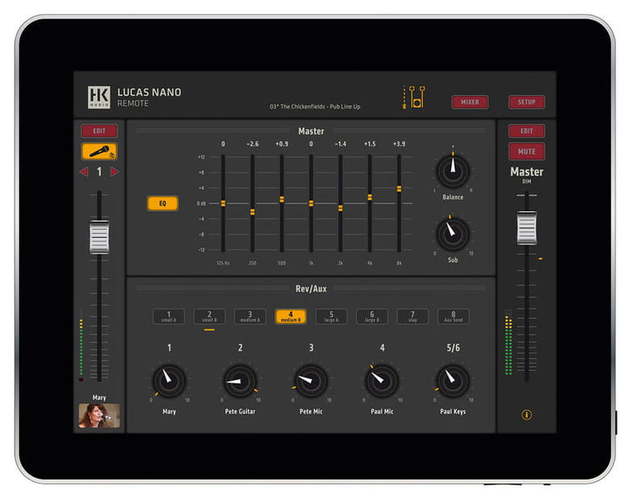This screenshot has height=500, width=632.
Task: Toggle the EQ button on
Action: pyautogui.click(x=162, y=203)
